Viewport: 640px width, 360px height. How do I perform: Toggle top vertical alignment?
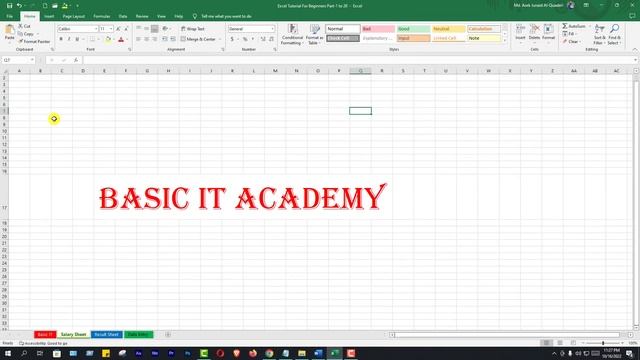(138, 29)
